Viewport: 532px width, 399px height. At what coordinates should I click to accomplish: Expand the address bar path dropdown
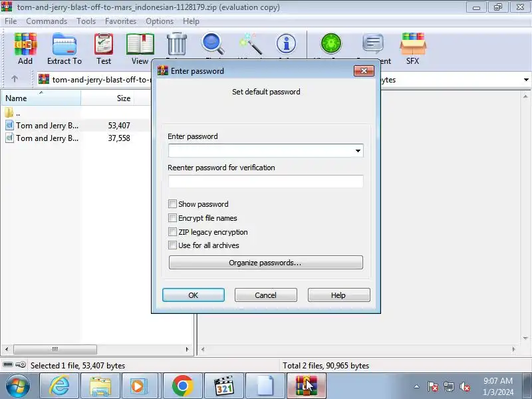[526, 80]
